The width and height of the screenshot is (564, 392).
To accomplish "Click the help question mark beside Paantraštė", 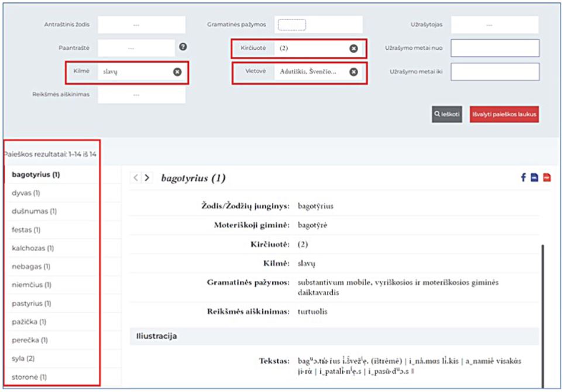I will pos(183,47).
